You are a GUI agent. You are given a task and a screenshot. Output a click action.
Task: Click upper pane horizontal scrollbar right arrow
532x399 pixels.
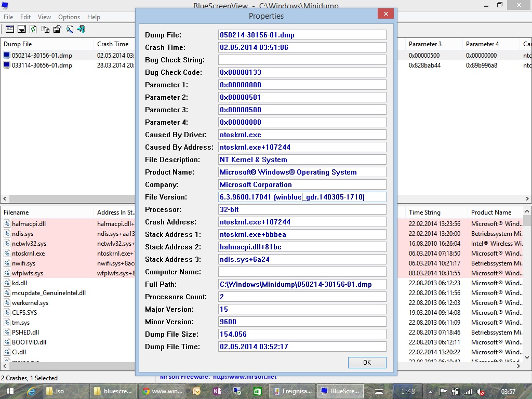pos(527,199)
